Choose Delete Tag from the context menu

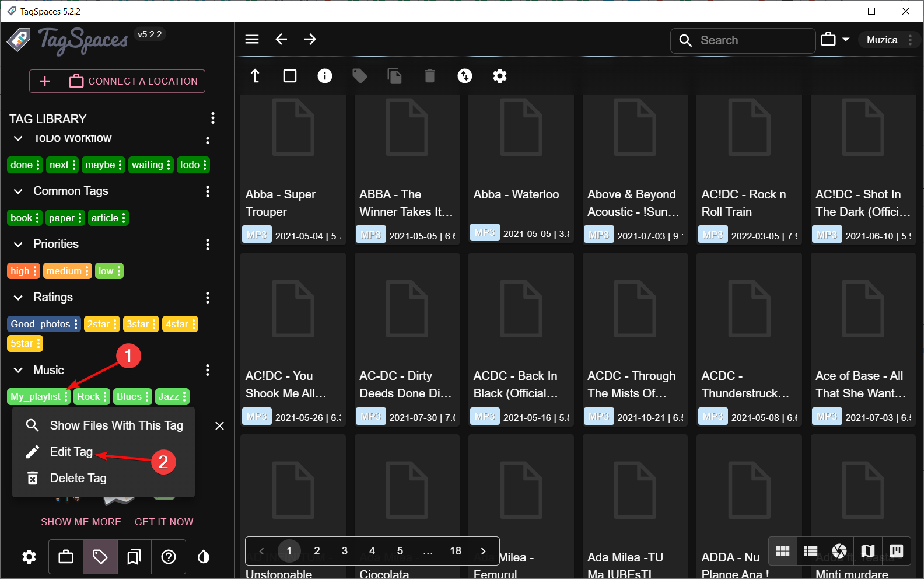tap(104, 478)
